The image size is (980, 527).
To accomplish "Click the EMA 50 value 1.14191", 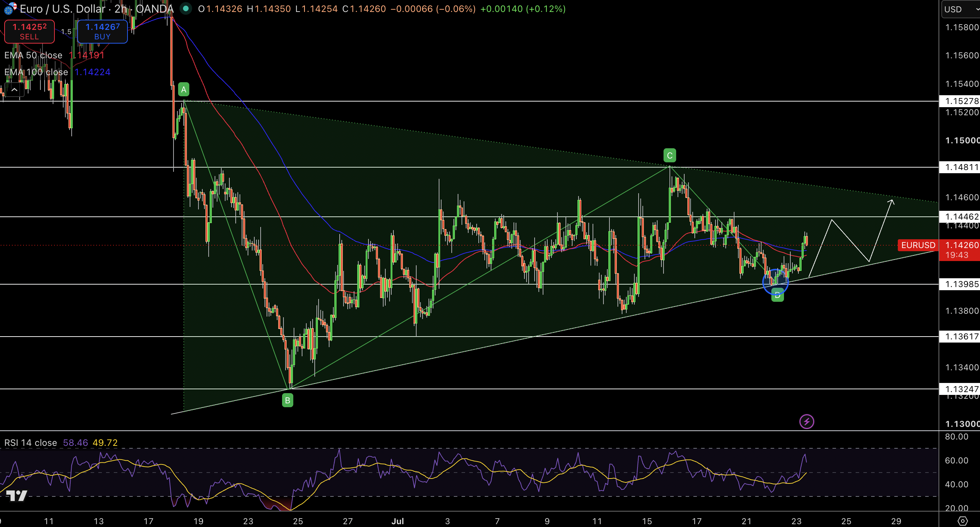I will (87, 55).
